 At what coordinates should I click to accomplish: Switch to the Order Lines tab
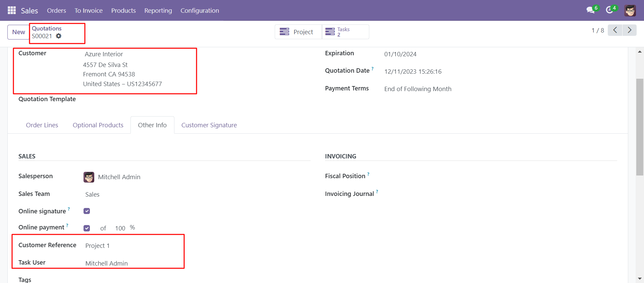(x=42, y=125)
